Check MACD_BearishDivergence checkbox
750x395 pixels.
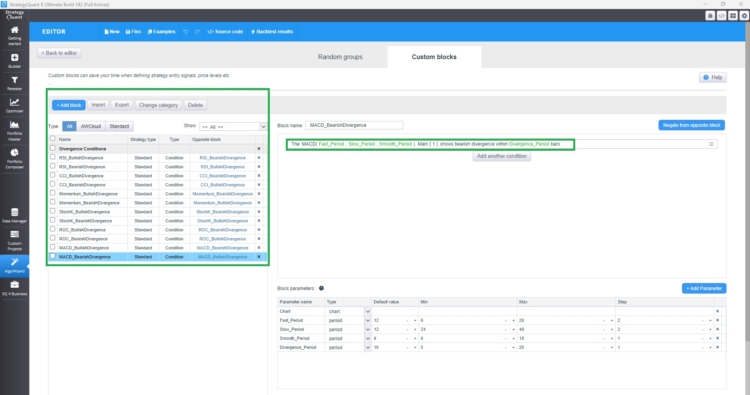[53, 256]
